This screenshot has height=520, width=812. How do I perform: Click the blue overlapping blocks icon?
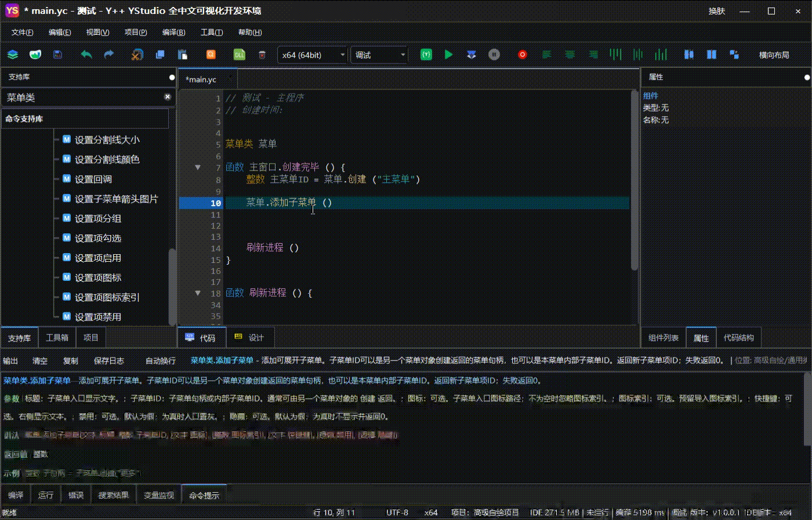point(734,55)
